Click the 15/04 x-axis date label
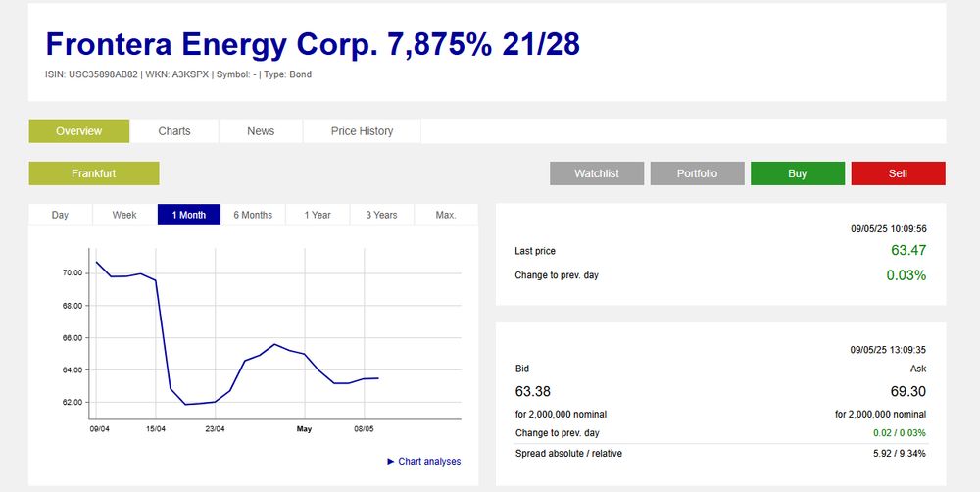This screenshot has width=980, height=492. click(156, 429)
